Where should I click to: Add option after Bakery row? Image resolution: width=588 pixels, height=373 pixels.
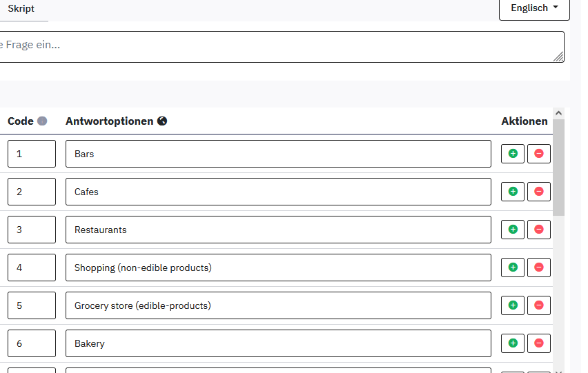(513, 343)
